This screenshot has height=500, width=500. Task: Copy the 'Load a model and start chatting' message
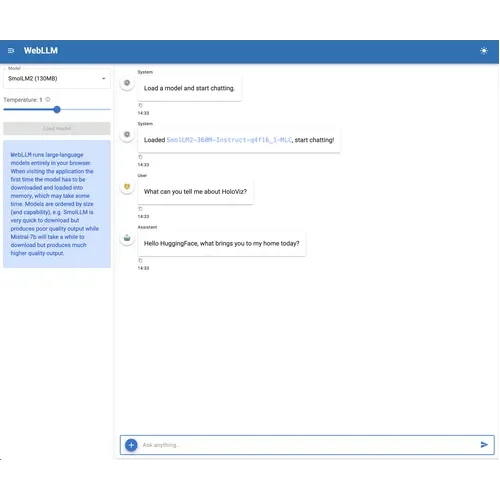[140, 105]
